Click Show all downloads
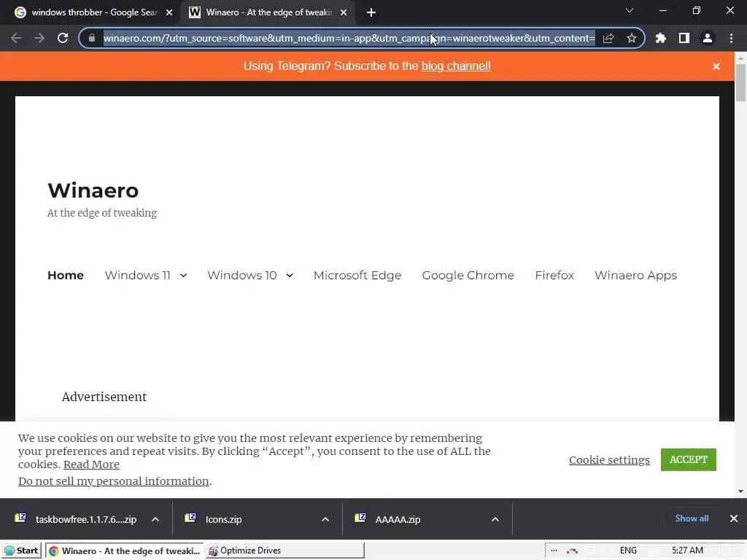 (x=692, y=518)
